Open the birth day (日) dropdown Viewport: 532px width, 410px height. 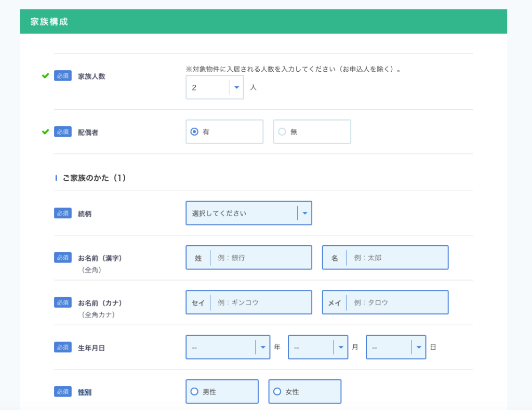pyautogui.click(x=396, y=347)
